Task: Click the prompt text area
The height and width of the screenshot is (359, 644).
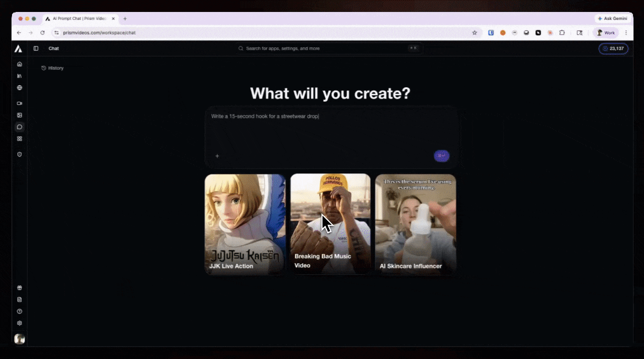Action: pos(331,130)
